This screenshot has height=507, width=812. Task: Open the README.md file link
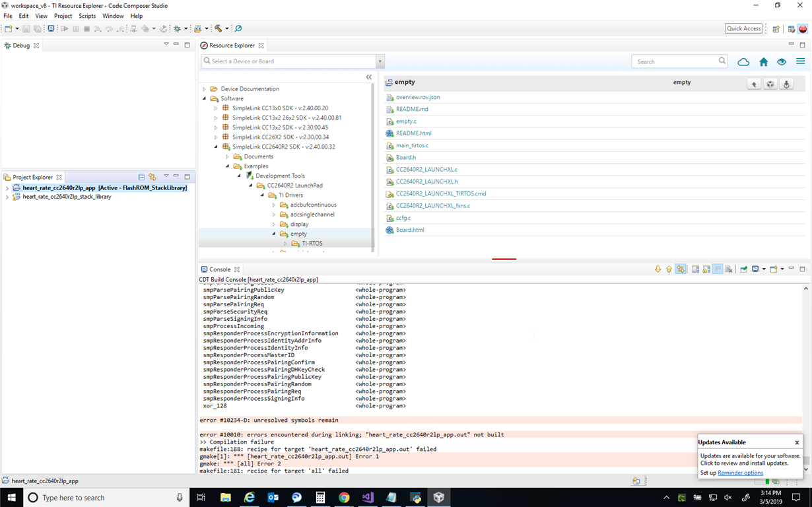[412, 109]
